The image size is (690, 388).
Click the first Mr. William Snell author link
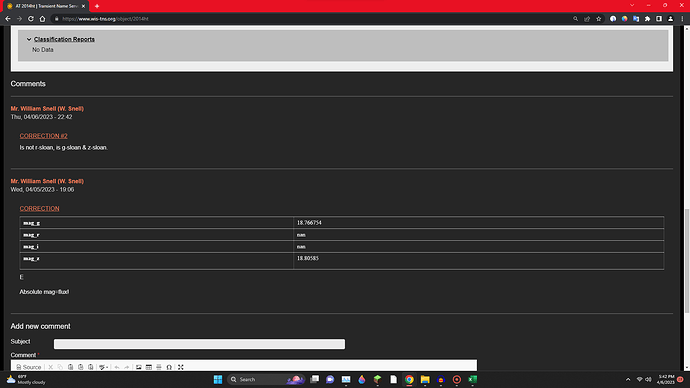coord(47,109)
